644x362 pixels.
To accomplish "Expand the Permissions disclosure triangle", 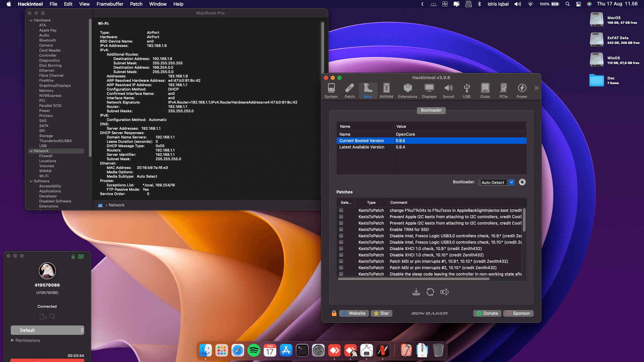I will coord(12,340).
